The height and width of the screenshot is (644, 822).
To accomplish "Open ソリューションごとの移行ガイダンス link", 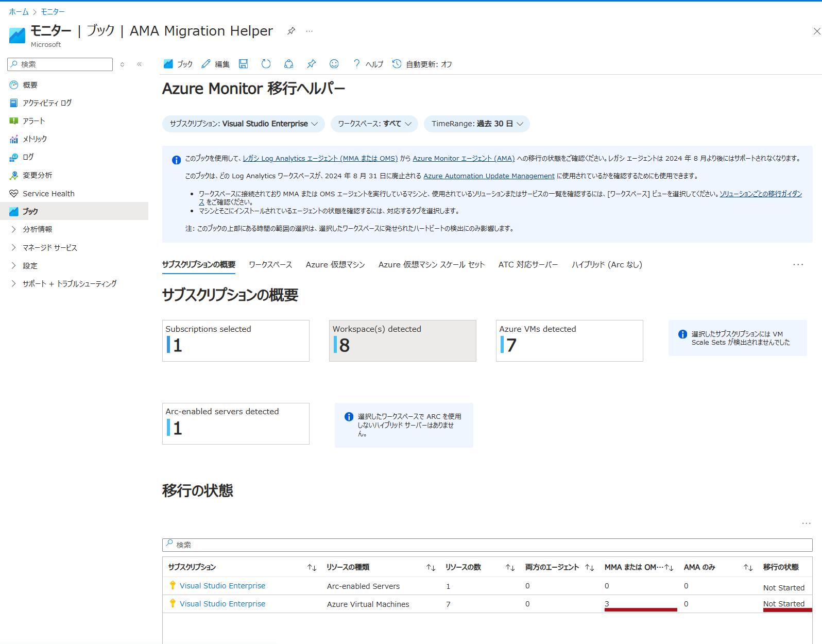I will coord(761,194).
